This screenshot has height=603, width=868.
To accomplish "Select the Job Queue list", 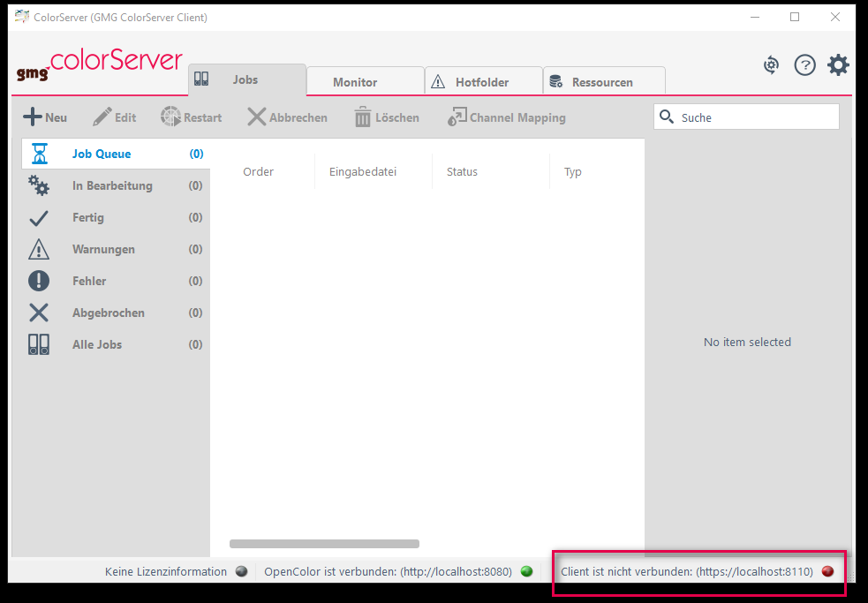I will pos(116,154).
